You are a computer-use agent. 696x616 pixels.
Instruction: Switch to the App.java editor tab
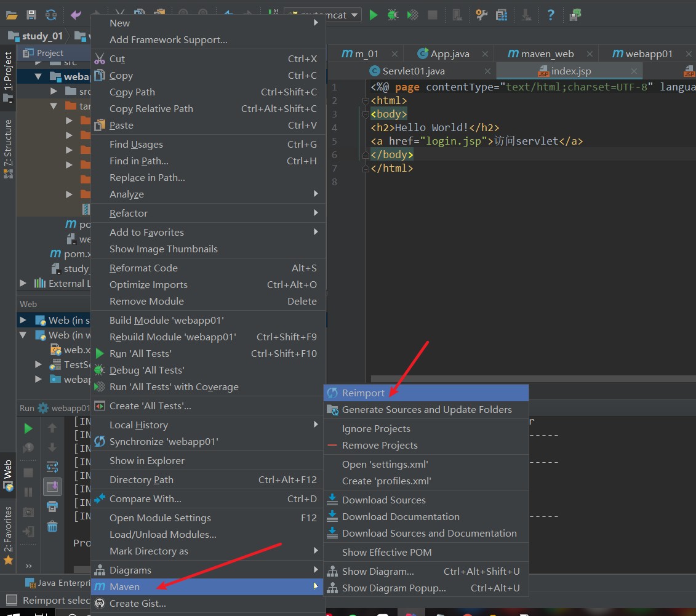coord(449,54)
